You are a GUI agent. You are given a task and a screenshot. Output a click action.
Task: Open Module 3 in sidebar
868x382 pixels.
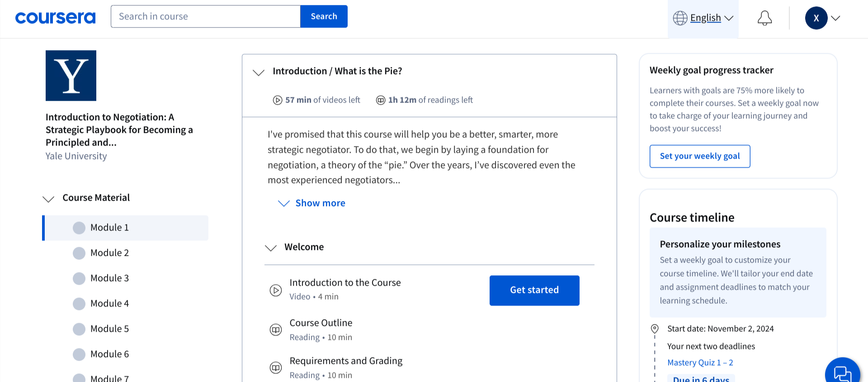[x=109, y=278]
